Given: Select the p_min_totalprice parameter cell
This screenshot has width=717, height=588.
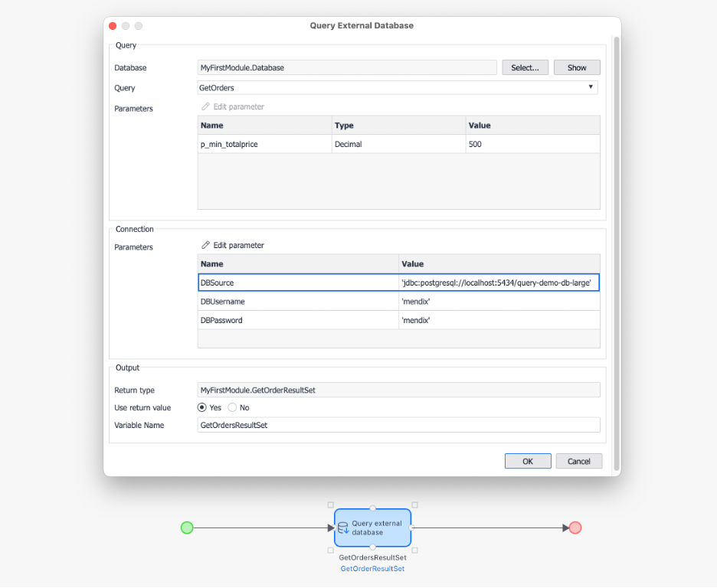Looking at the screenshot, I should tap(265, 145).
